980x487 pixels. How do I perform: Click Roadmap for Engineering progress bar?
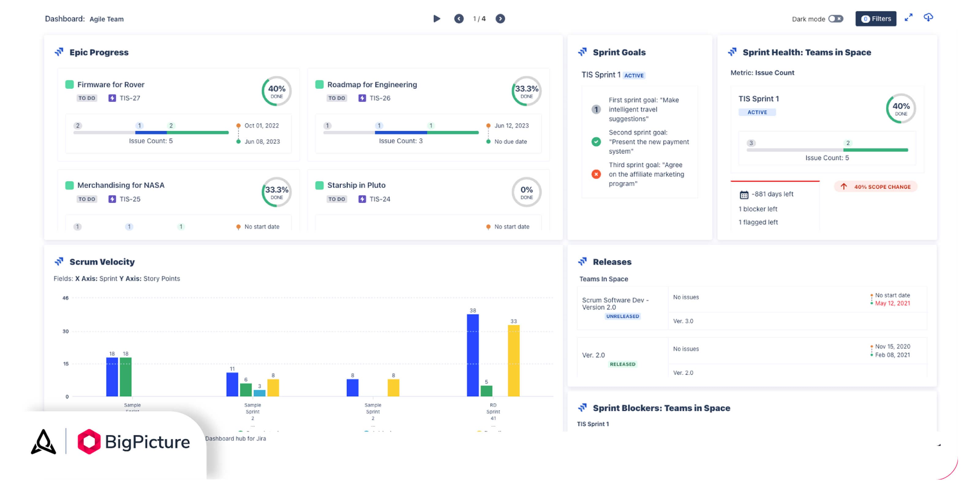(x=401, y=132)
